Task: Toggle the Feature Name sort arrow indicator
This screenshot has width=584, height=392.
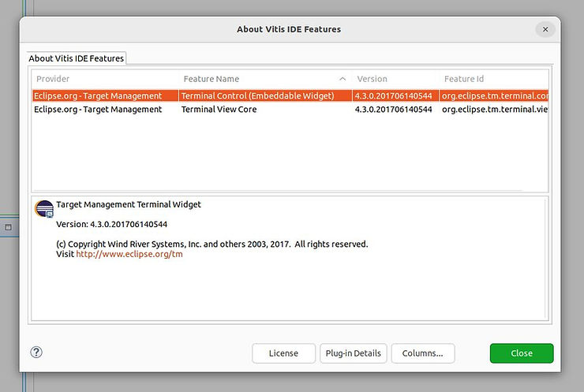Action: pyautogui.click(x=343, y=79)
